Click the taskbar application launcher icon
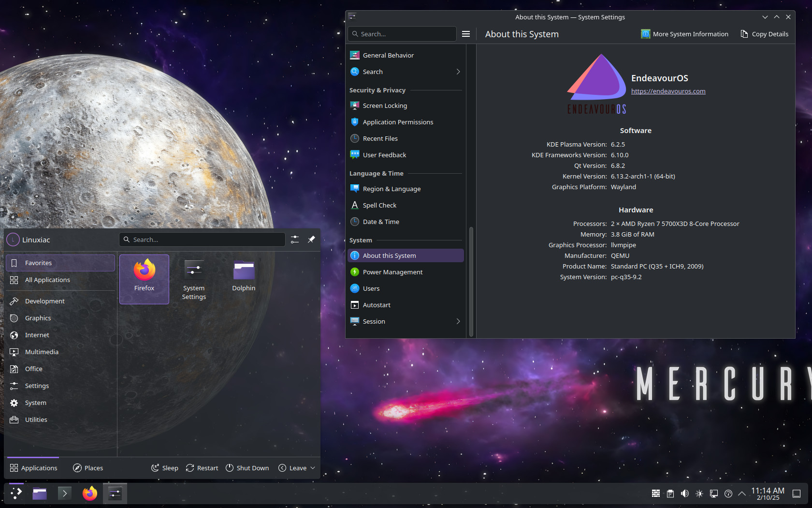The image size is (812, 508). pos(16,493)
